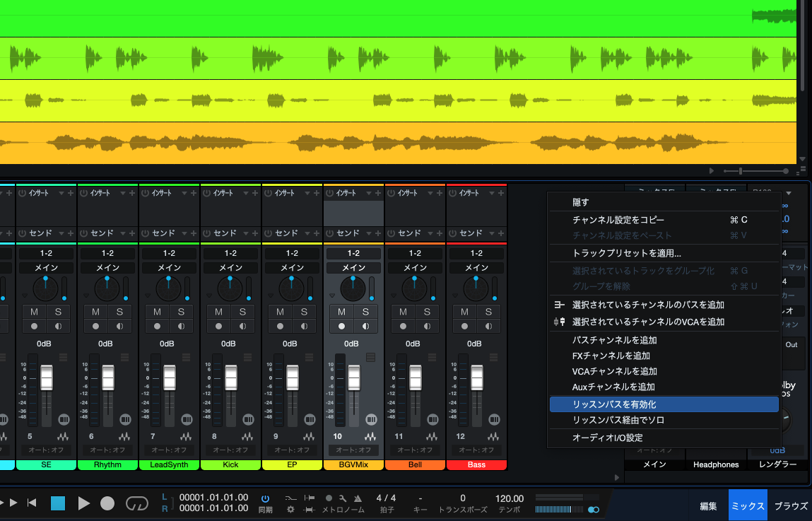Open the 編集 editor view

click(708, 506)
